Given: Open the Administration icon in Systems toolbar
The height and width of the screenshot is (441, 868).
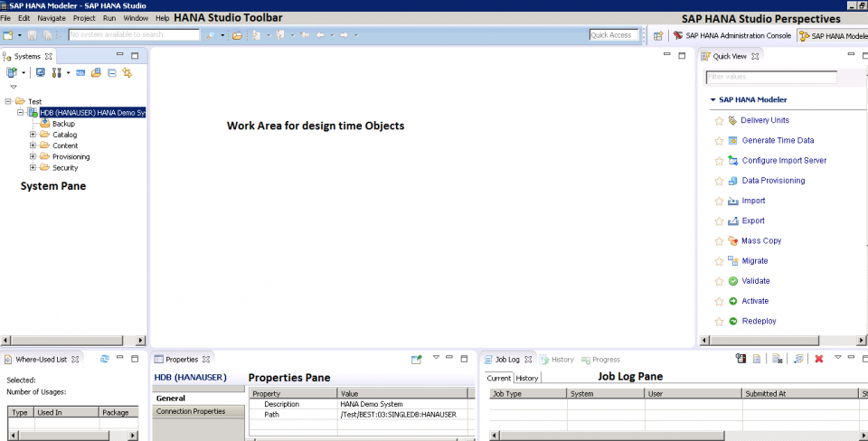Looking at the screenshot, I should tap(41, 72).
